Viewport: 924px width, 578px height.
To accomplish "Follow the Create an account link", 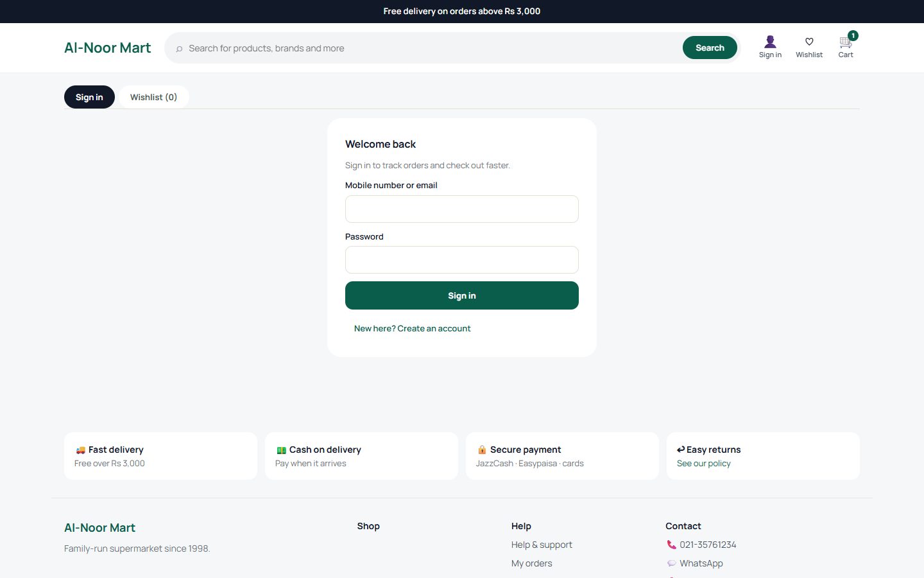I will click(413, 328).
